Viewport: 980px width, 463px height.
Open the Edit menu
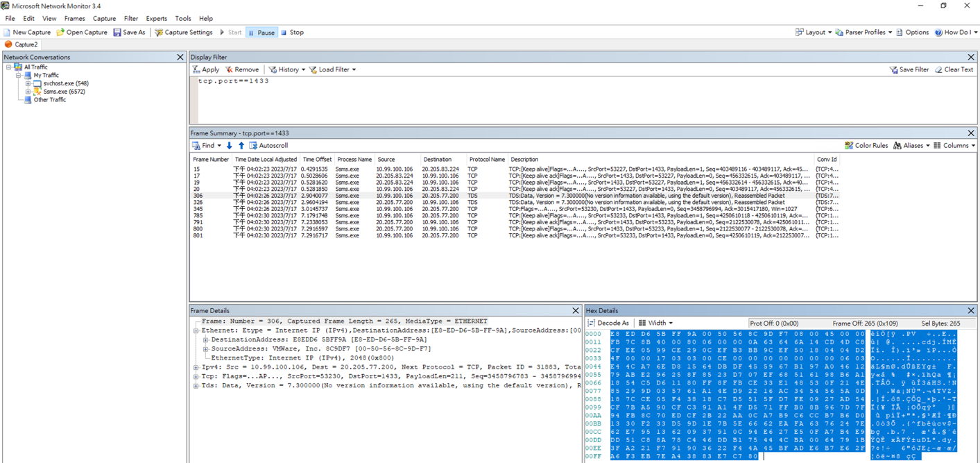(x=28, y=19)
